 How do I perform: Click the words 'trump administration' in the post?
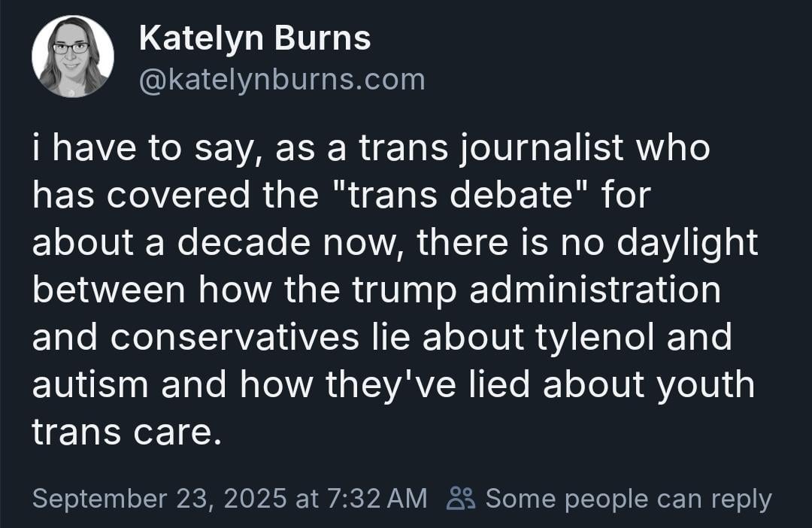pos(537,290)
